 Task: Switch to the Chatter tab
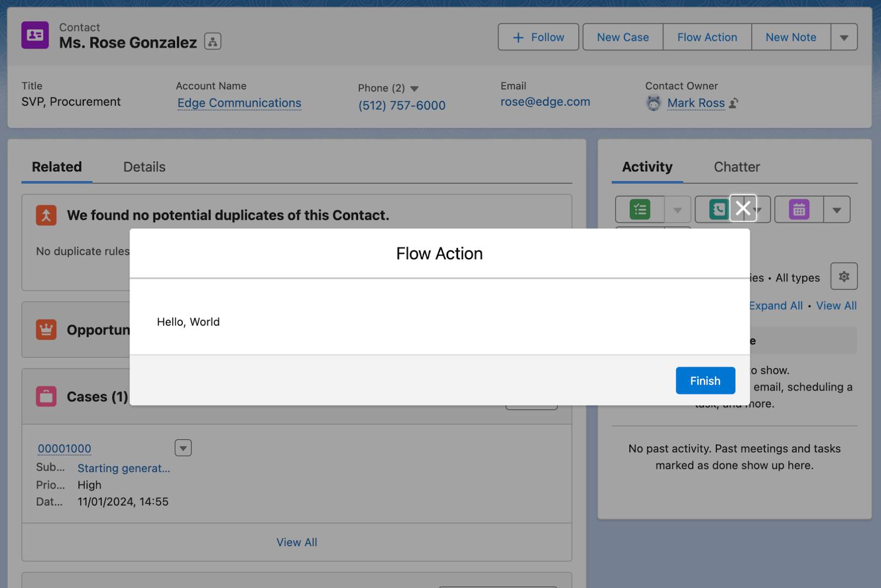coord(737,167)
